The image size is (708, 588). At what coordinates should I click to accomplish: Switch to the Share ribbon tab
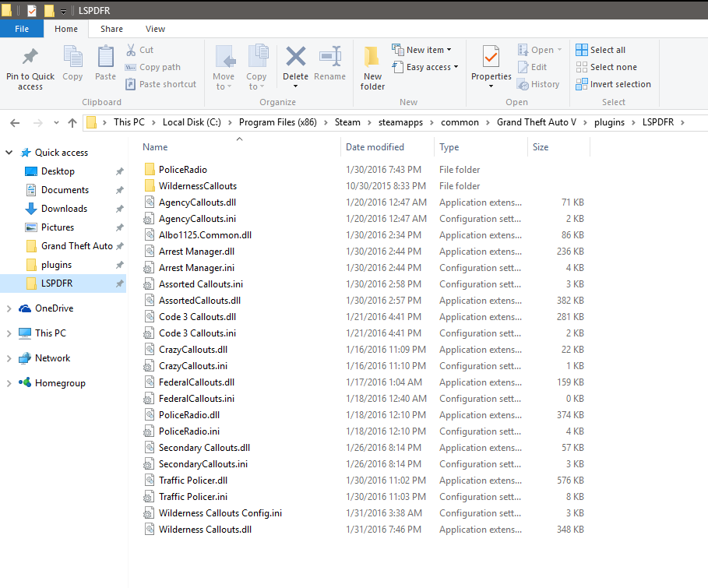pos(111,29)
